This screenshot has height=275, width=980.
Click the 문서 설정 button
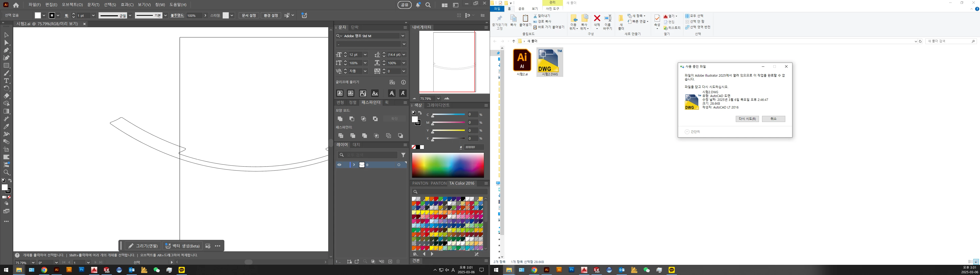point(249,16)
